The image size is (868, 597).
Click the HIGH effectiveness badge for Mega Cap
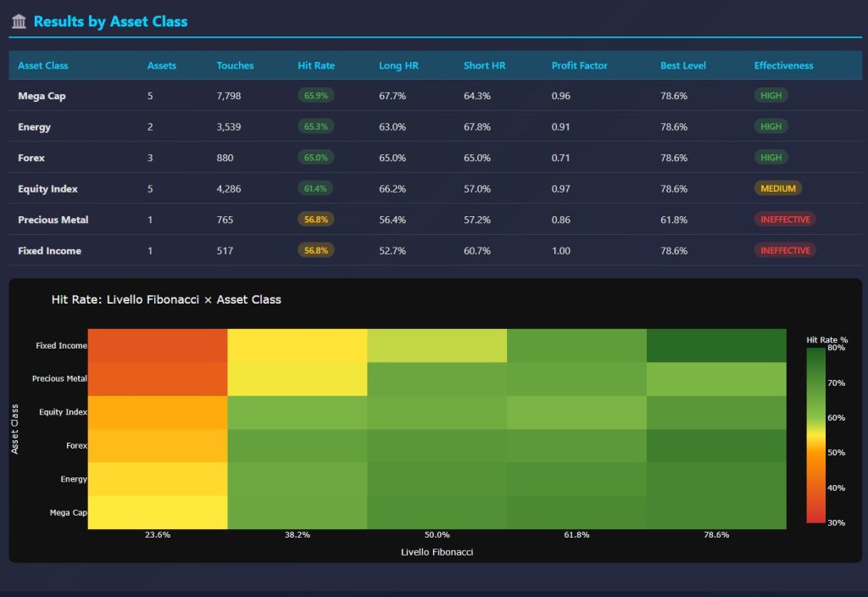pyautogui.click(x=771, y=95)
